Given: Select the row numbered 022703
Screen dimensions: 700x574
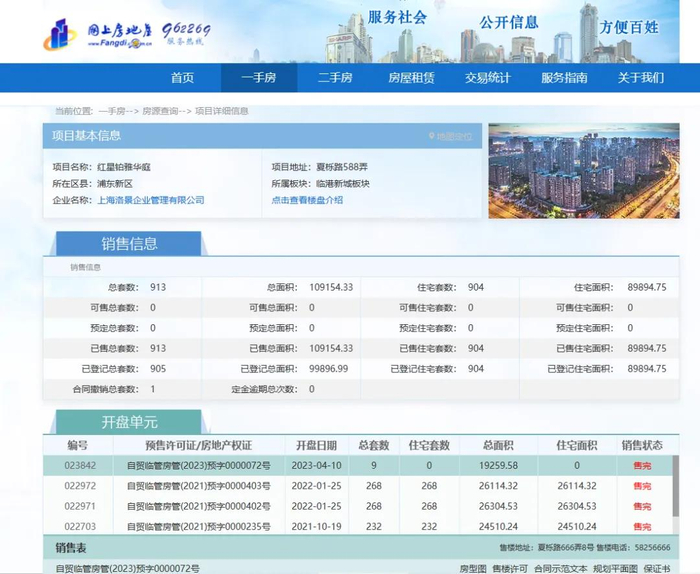Looking at the screenshot, I should 80,526.
